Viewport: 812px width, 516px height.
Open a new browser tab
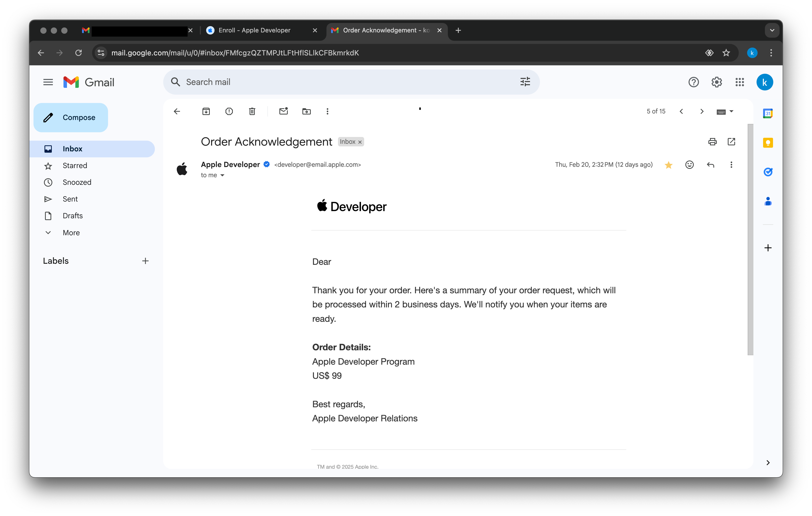[x=458, y=30]
